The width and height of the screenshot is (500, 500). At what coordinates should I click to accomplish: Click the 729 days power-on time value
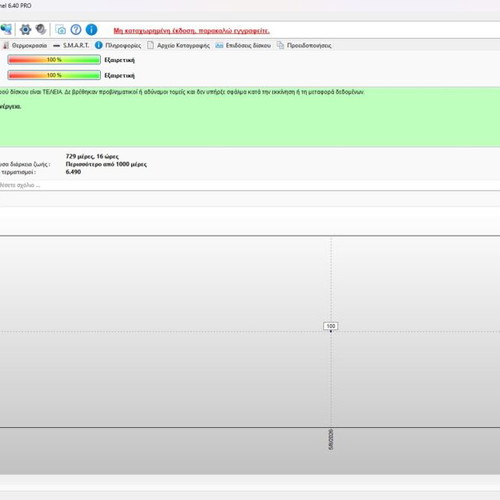(x=92, y=156)
